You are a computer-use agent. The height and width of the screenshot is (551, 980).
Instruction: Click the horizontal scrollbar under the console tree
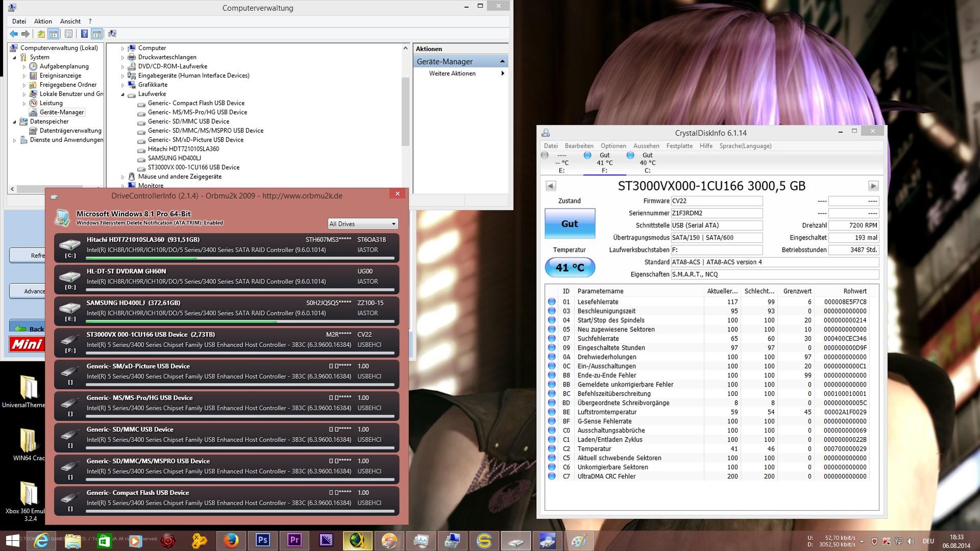coord(50,188)
